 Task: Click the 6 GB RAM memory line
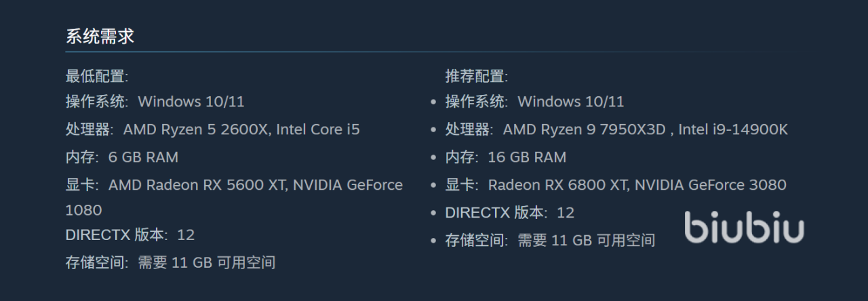click(x=122, y=157)
